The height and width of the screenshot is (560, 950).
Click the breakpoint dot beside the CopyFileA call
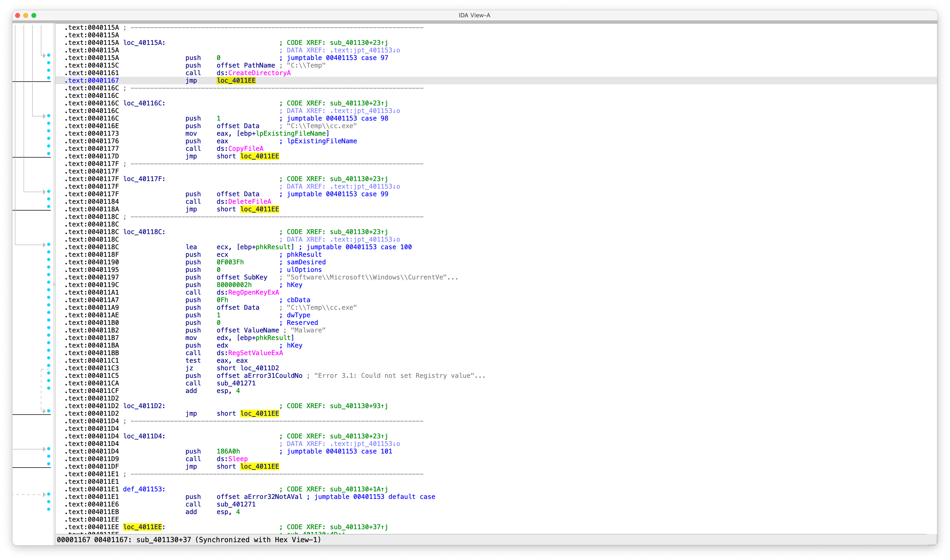pos(49,146)
